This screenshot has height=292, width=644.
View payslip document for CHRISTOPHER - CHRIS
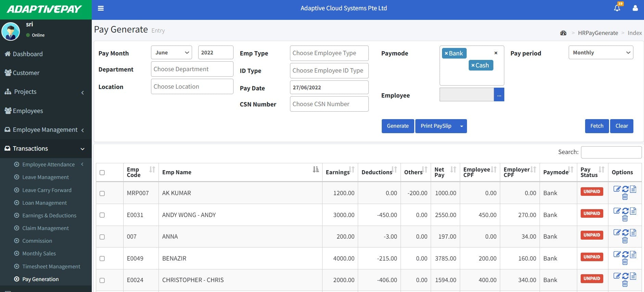tap(633, 276)
